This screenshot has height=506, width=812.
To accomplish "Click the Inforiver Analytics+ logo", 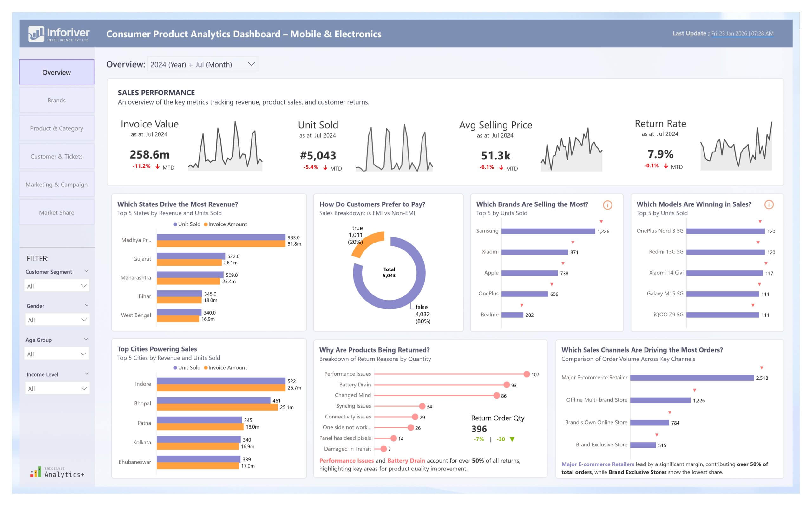I will click(57, 472).
